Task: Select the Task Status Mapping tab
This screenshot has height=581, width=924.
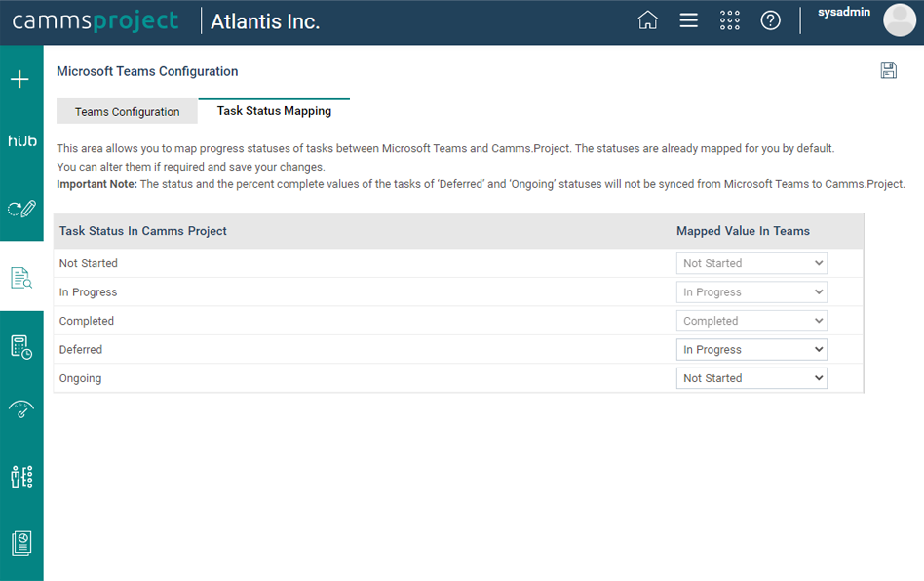Action: [274, 111]
